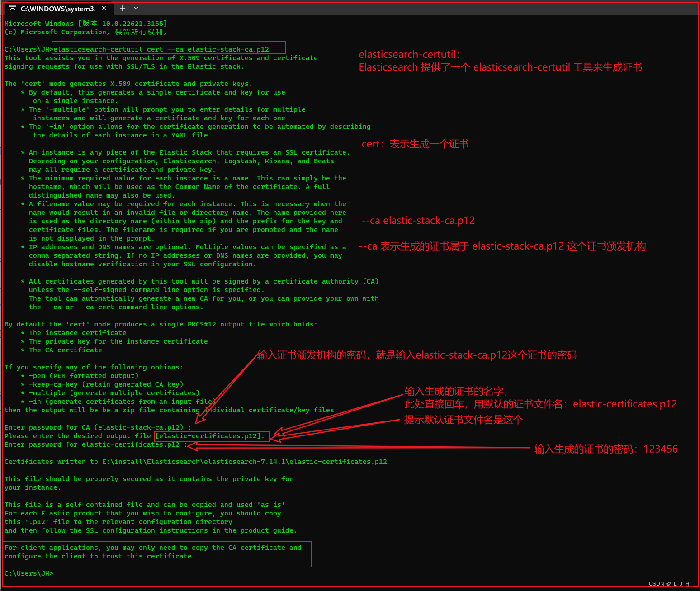Click '-multiple (generate multiple certificates)' line
Screen dimensions: 700x591
click(x=110, y=393)
